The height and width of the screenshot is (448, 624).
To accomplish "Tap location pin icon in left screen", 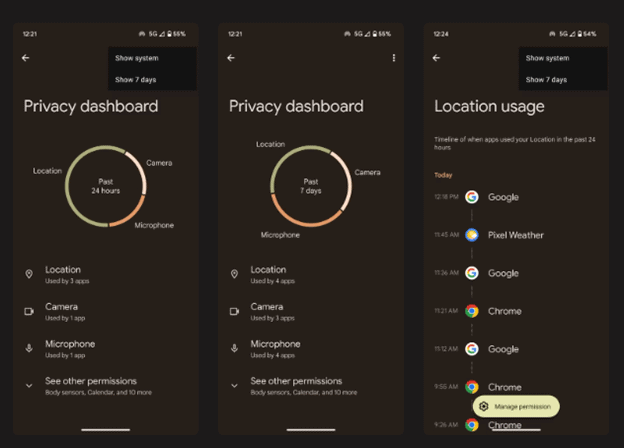I will click(x=29, y=274).
